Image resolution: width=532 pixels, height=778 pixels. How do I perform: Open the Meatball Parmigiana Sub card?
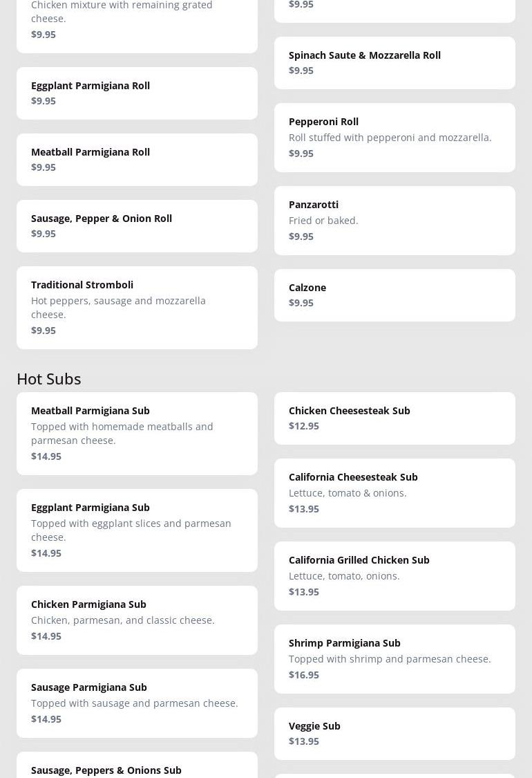point(137,433)
